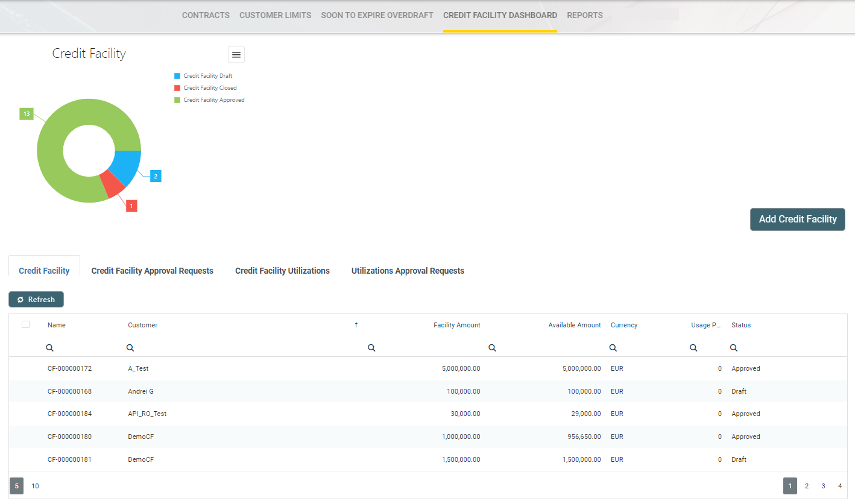Click the search icon under Facility Amount column
The width and height of the screenshot is (855, 504).
371,348
